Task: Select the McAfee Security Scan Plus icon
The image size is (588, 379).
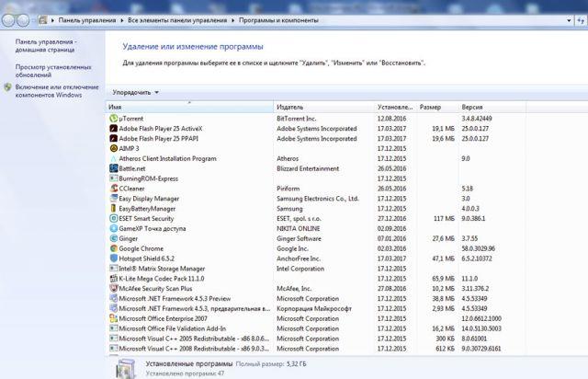Action: pos(113,288)
